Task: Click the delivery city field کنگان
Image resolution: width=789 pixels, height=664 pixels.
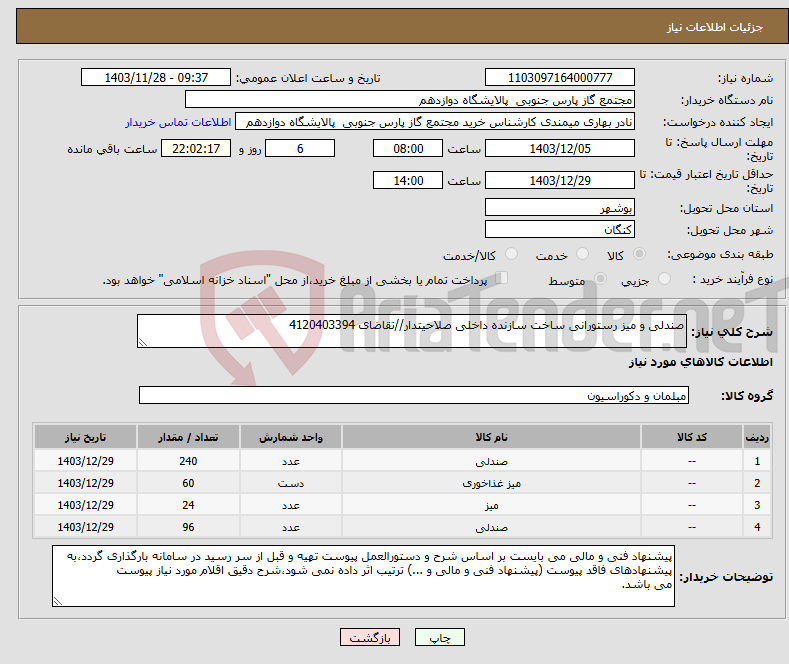Action: (559, 229)
